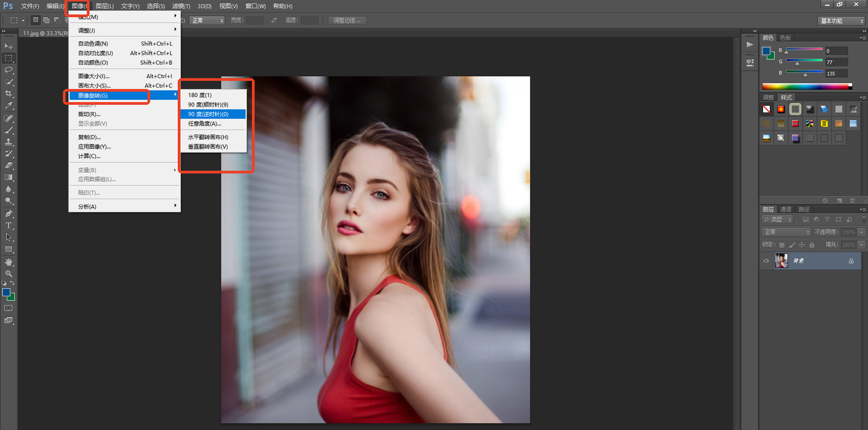Viewport: 868px width, 430px height.
Task: Click the foreground color swatch in Color panel
Action: (x=766, y=51)
